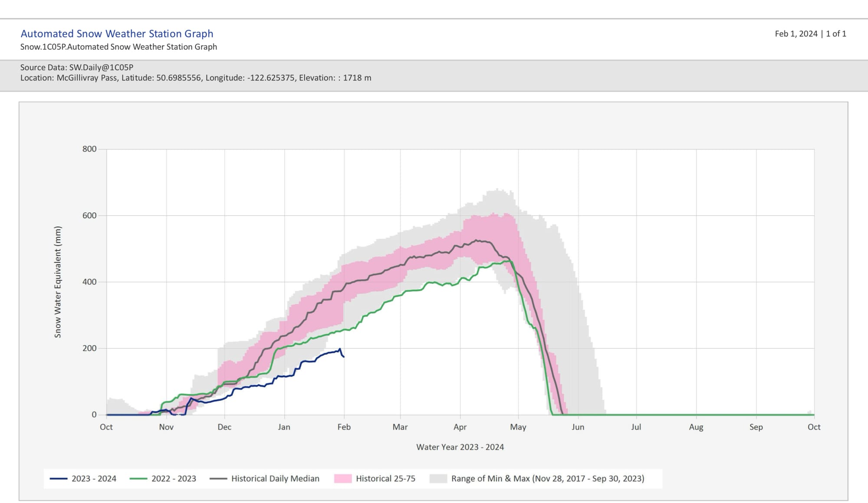Click the pink Historical 25-75 swatch
Viewport: 868px width, 503px height.
[342, 478]
